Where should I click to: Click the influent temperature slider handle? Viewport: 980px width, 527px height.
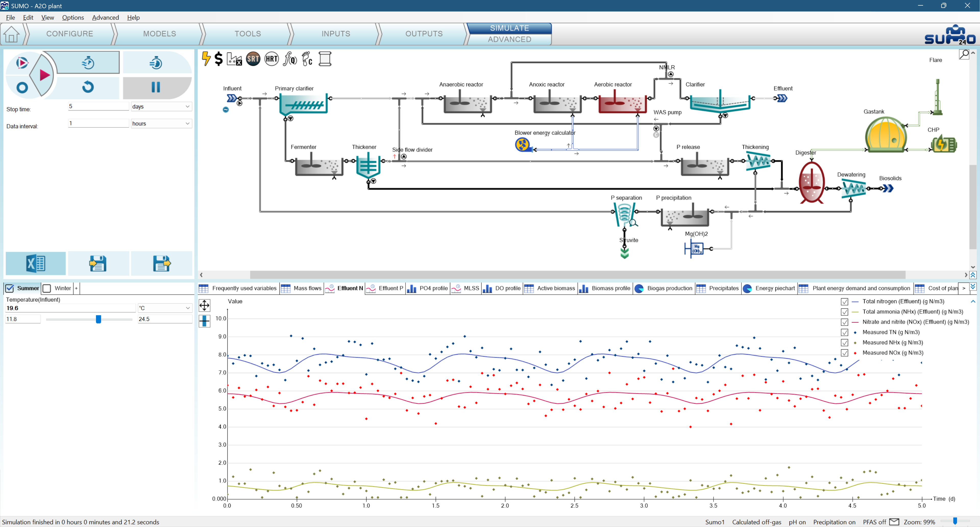coord(99,319)
